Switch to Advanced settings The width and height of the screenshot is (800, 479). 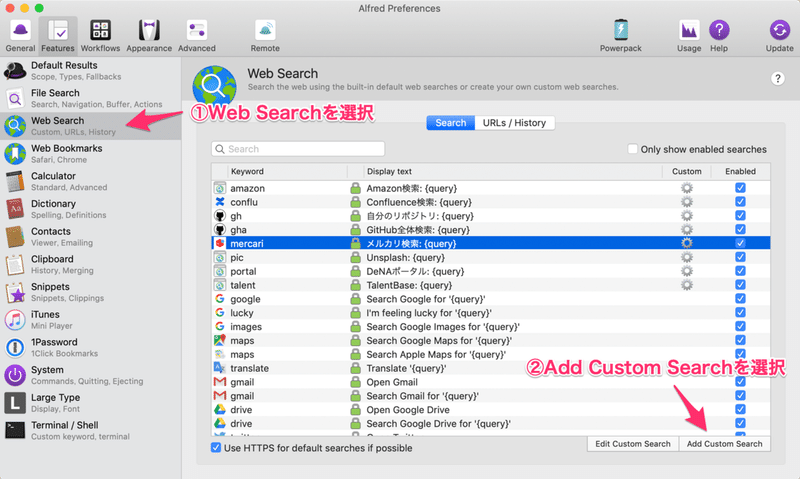(x=196, y=36)
